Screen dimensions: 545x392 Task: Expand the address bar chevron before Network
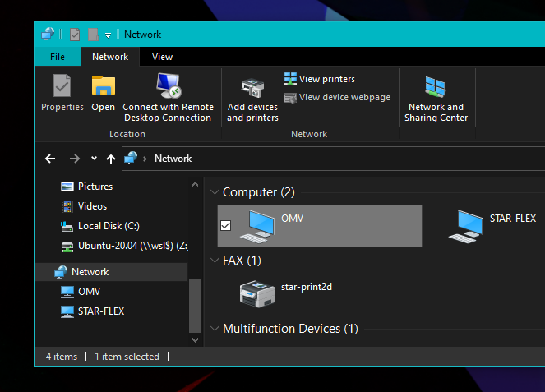coord(145,159)
